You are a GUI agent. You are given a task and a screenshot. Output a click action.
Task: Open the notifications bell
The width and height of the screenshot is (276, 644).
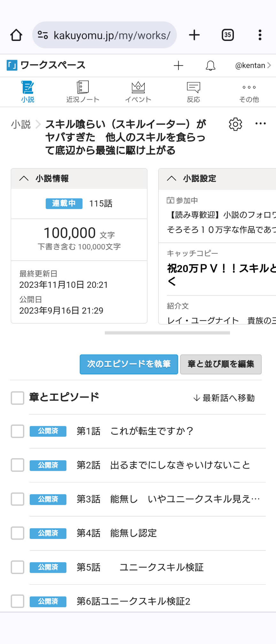click(210, 66)
